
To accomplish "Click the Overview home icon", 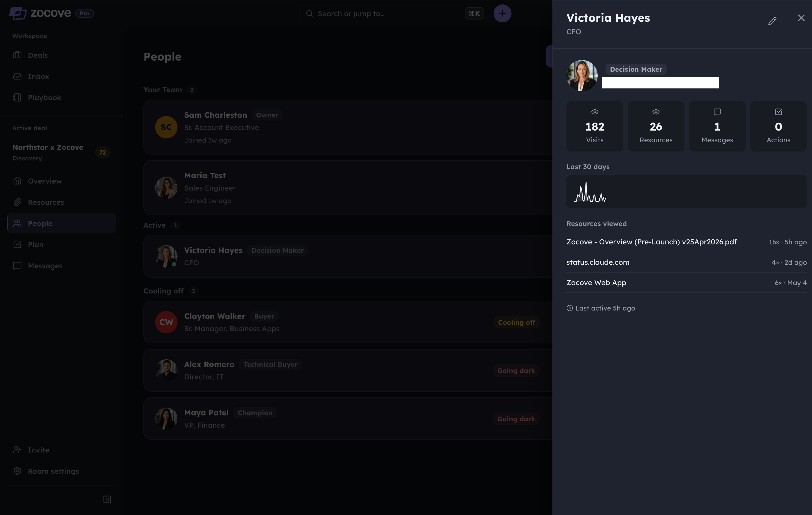I will [17, 181].
